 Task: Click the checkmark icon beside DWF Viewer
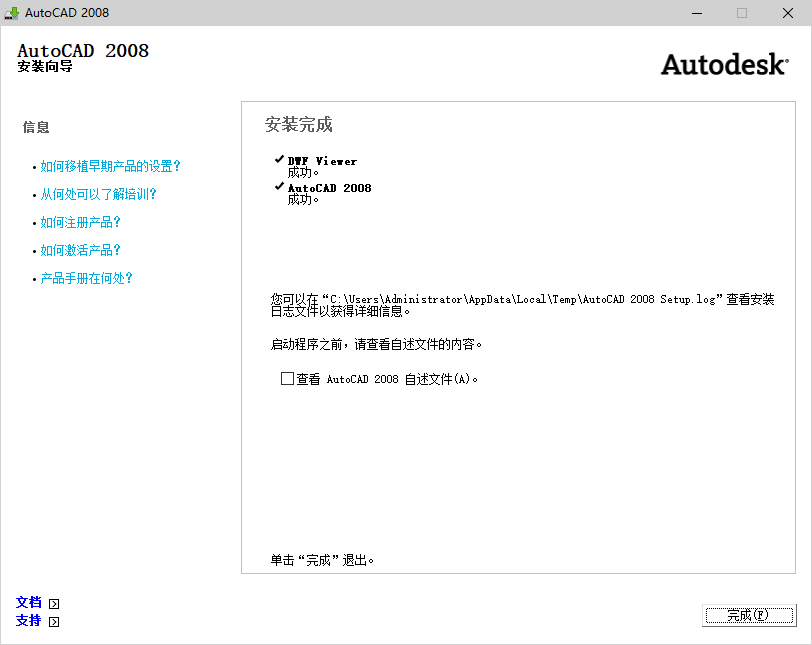[x=277, y=158]
